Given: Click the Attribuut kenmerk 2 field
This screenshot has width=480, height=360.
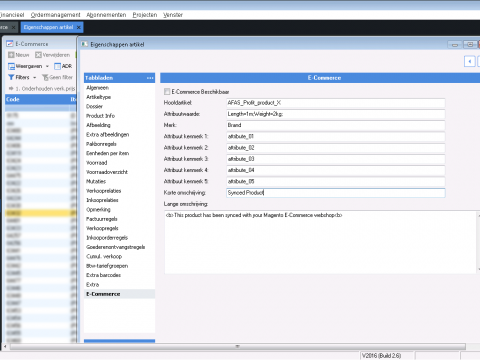Looking at the screenshot, I should [336, 148].
